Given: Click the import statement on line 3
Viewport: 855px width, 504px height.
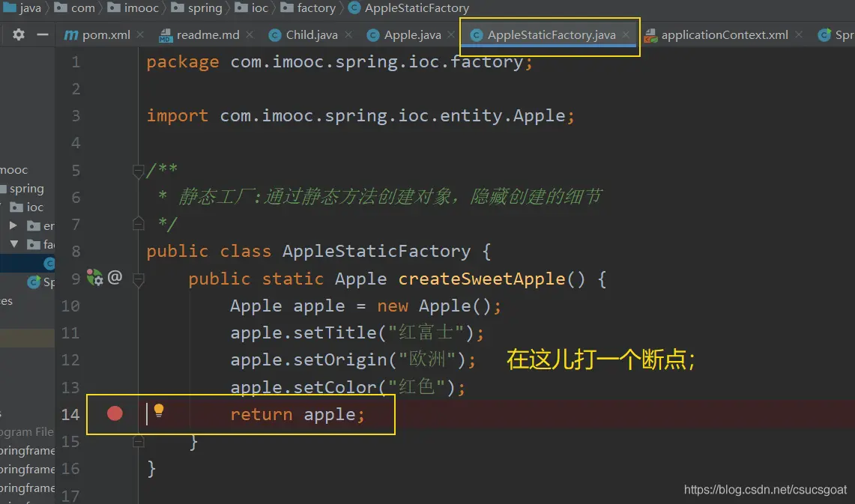Looking at the screenshot, I should pos(360,116).
